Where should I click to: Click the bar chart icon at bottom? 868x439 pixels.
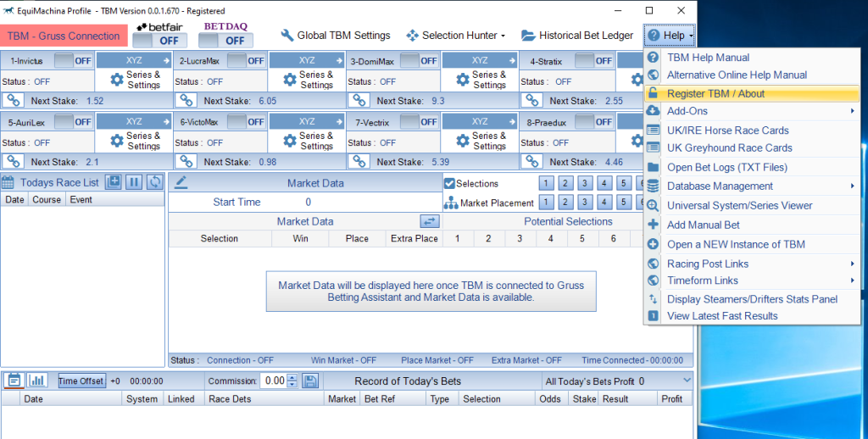[37, 381]
